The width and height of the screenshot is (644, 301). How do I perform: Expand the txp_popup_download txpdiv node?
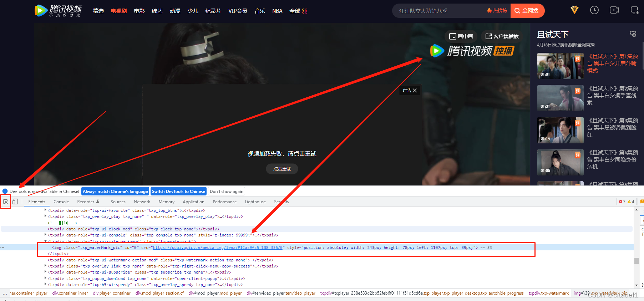coord(45,279)
